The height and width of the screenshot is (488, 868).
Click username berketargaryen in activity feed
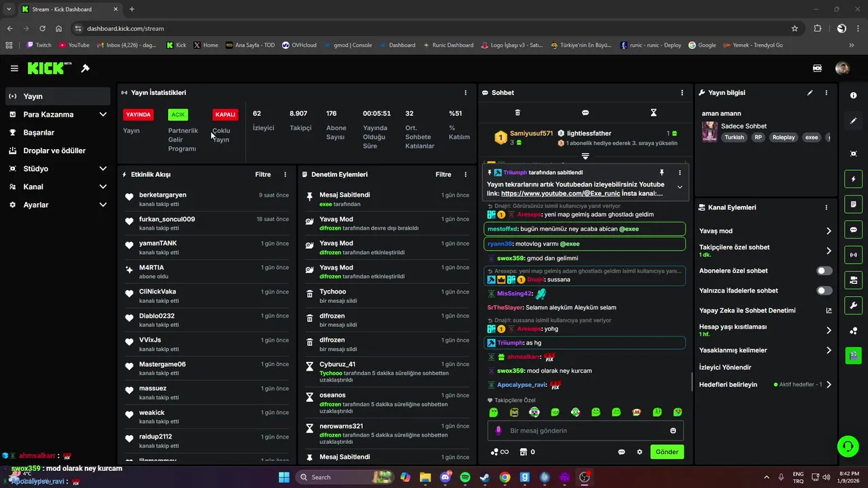[163, 195]
